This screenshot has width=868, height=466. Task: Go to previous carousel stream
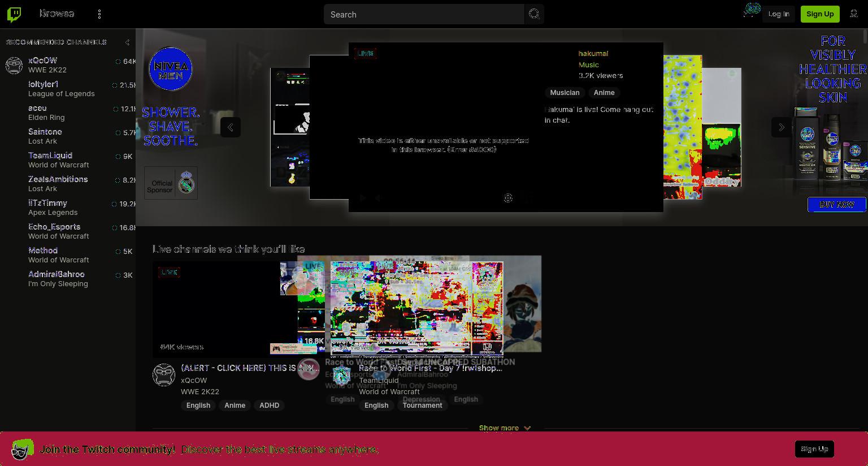[x=230, y=127]
